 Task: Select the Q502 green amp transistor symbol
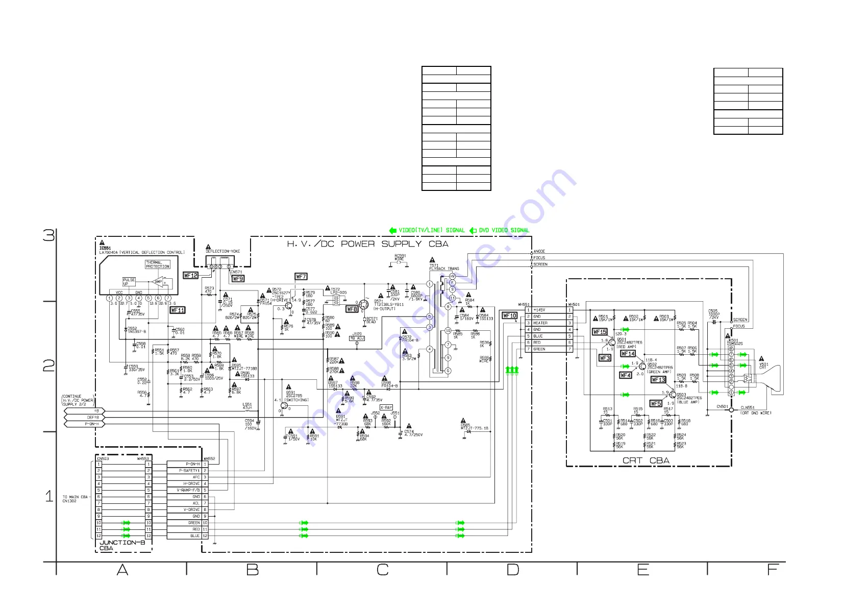(x=642, y=367)
